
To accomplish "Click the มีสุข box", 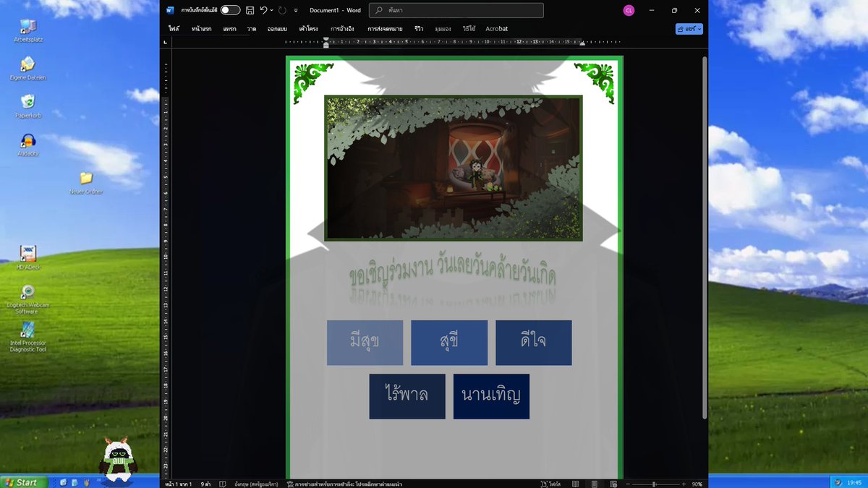I will coord(365,343).
